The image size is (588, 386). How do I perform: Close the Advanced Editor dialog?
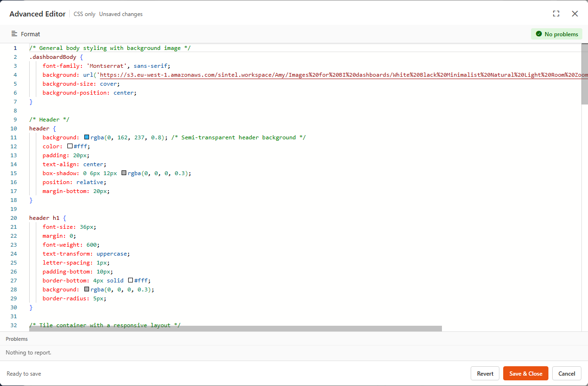point(575,14)
